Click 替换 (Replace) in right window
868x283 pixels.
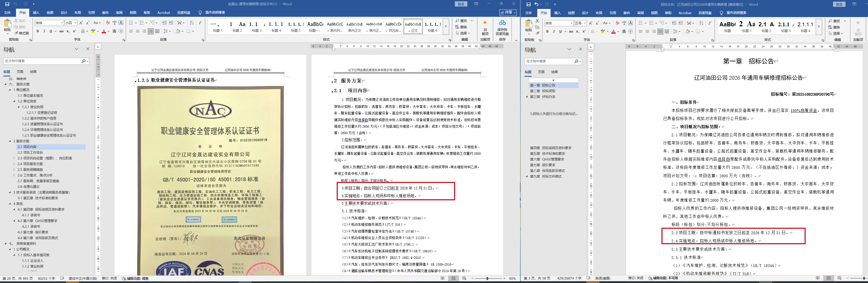pos(834,27)
